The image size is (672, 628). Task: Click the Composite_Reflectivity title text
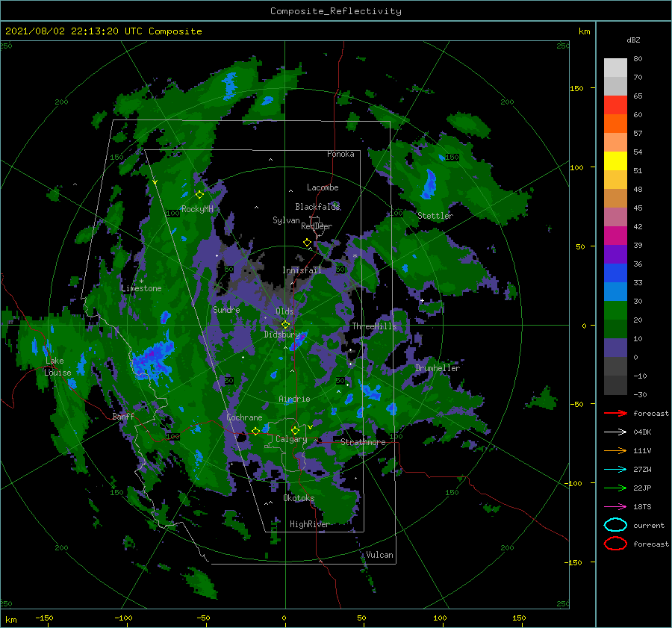coord(336,11)
